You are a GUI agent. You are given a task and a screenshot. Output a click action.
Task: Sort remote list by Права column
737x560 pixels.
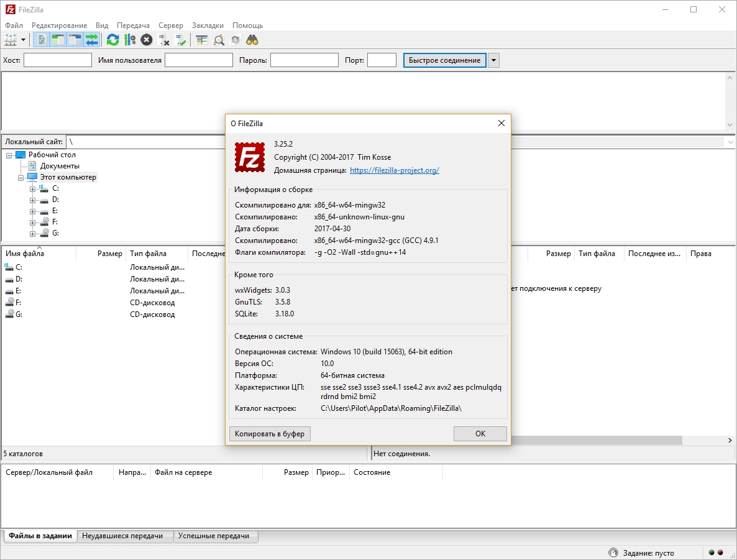tap(710, 254)
